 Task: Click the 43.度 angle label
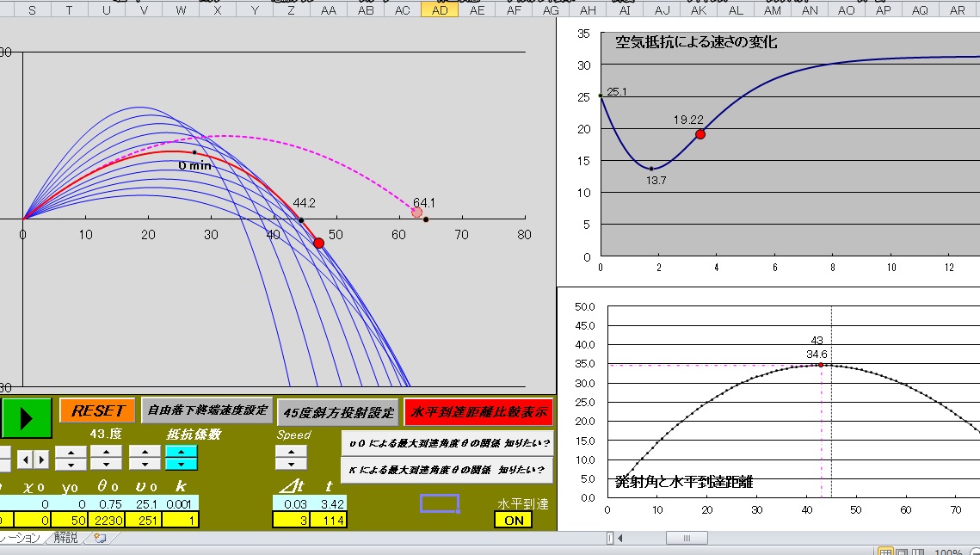pyautogui.click(x=106, y=434)
